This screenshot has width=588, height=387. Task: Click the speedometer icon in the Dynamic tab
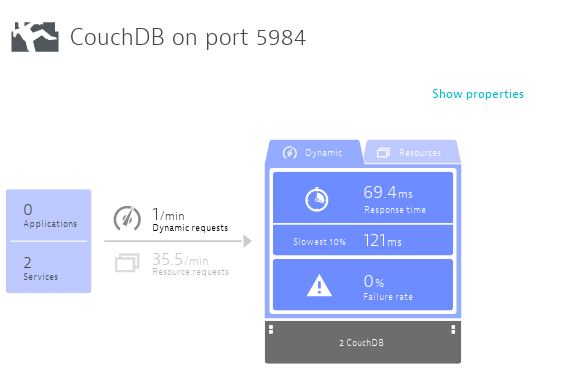290,153
